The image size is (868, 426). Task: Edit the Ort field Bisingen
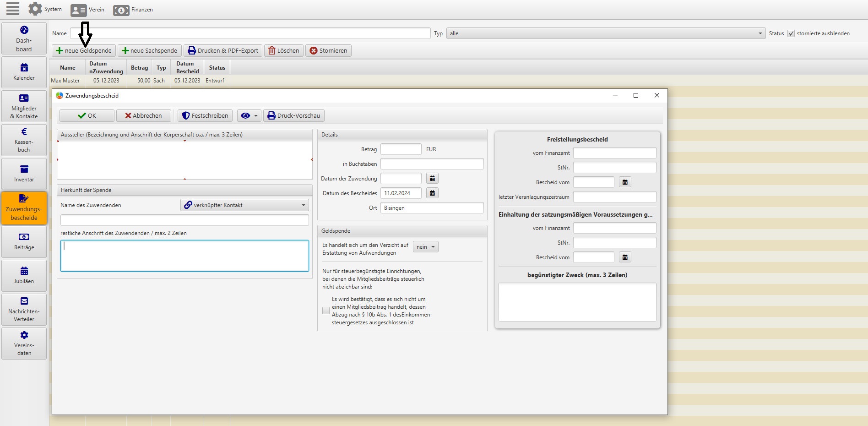point(432,208)
